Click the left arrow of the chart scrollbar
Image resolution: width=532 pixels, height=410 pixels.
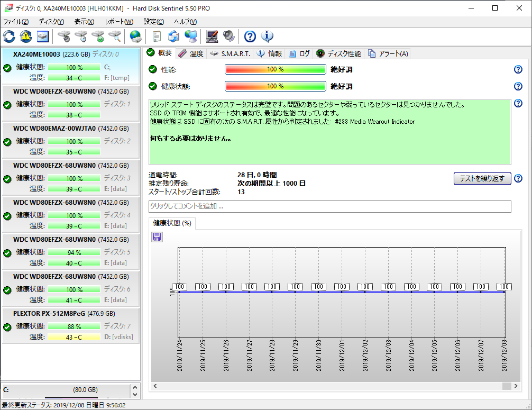(x=155, y=386)
